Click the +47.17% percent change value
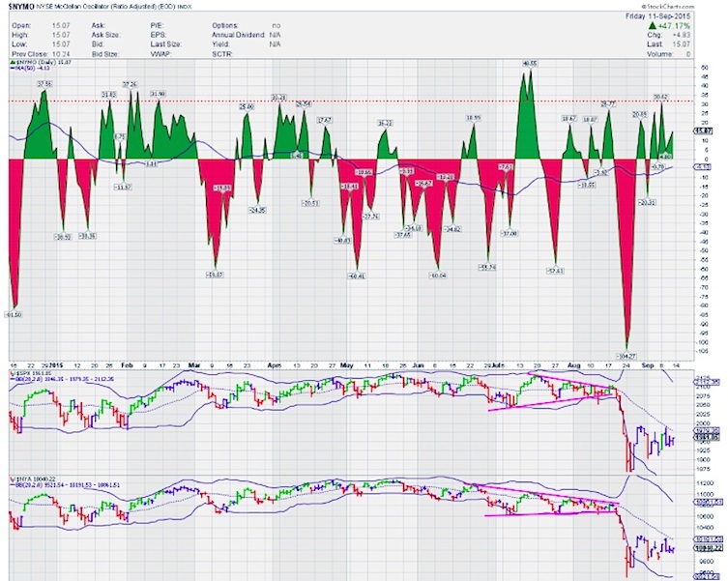Screen dimensions: 728x581 point(673,25)
